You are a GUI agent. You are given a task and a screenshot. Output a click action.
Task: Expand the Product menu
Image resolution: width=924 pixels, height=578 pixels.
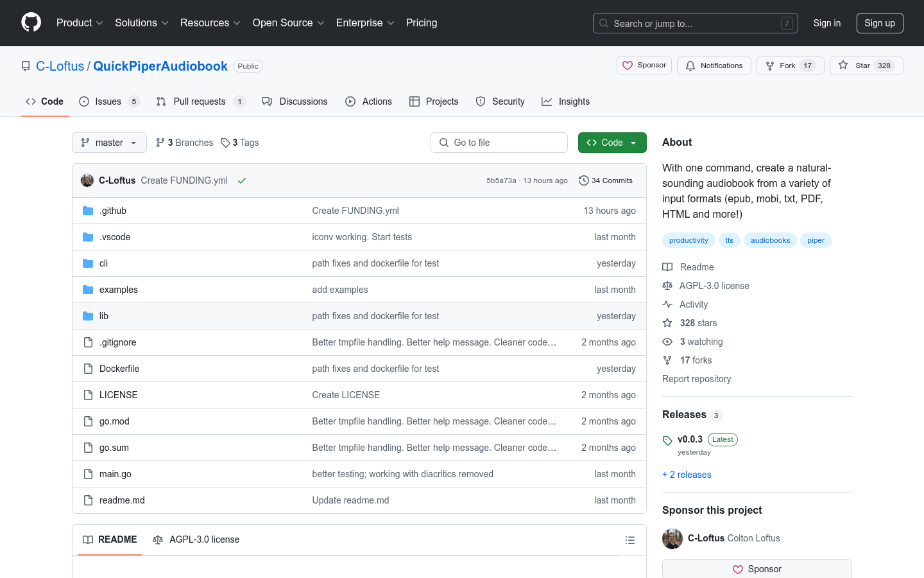[80, 22]
